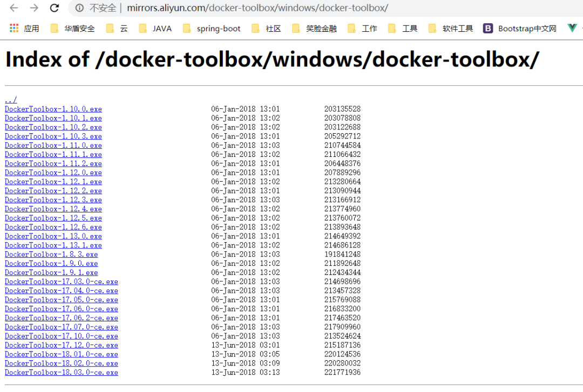583x392 pixels.
Task: Open the 工具 bookmark folder
Action: point(403,28)
